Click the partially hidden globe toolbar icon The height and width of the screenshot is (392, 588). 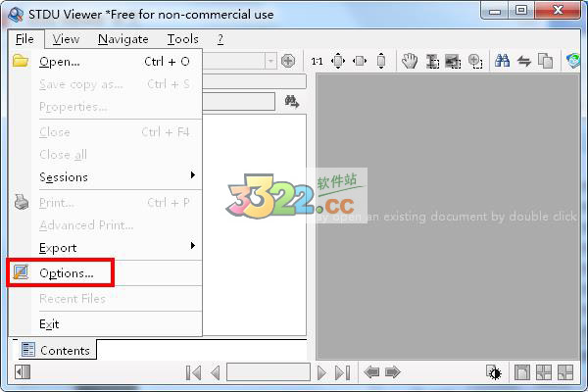[x=573, y=61]
